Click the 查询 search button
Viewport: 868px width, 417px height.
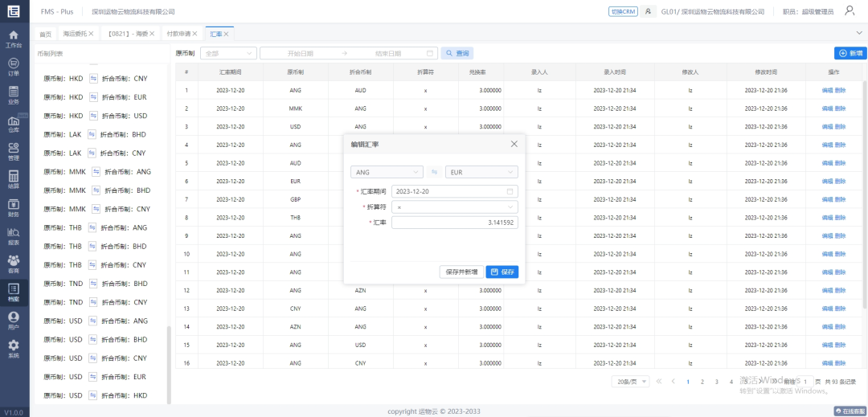(457, 53)
